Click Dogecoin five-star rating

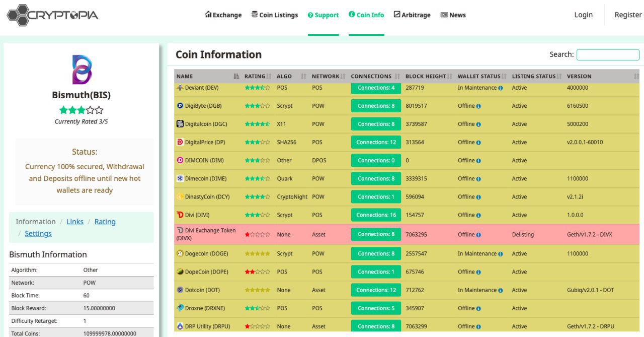click(x=257, y=253)
